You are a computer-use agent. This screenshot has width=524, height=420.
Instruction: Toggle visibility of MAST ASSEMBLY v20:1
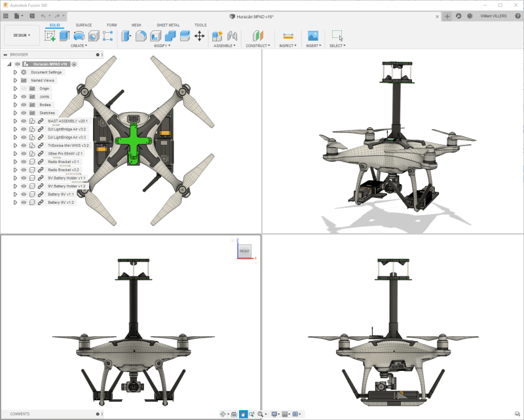[24, 121]
